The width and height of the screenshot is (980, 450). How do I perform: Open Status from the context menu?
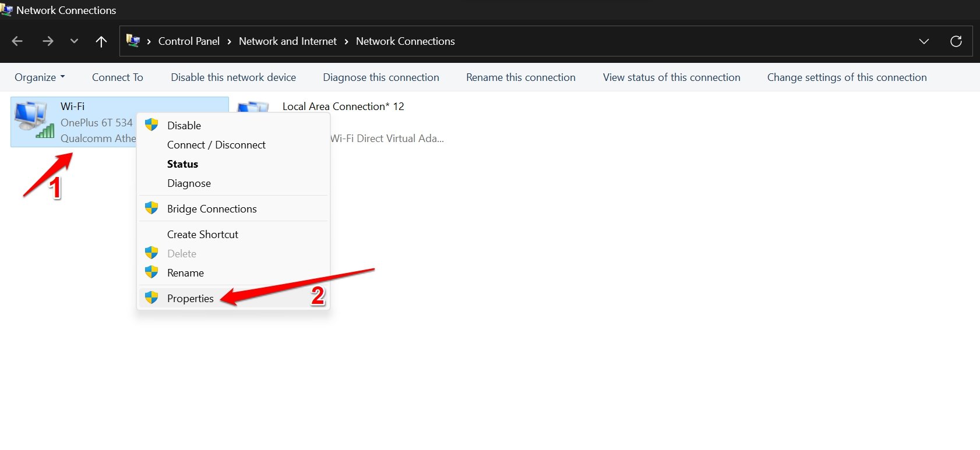[x=182, y=164]
